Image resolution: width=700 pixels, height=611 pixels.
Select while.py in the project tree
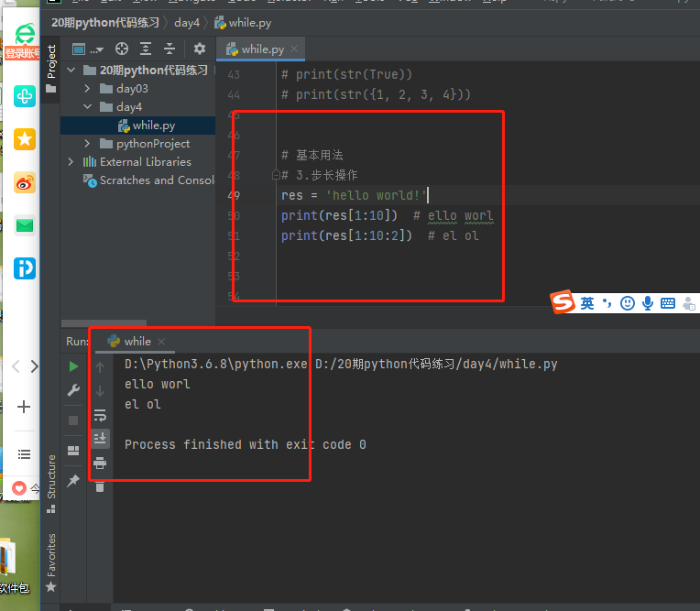pos(138,125)
